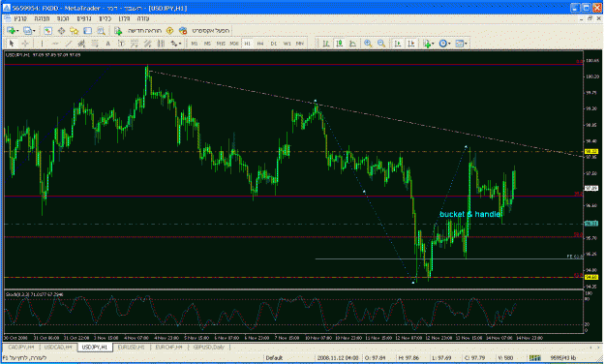
Task: Switch chart to M15 timeframe
Action: pos(221,44)
